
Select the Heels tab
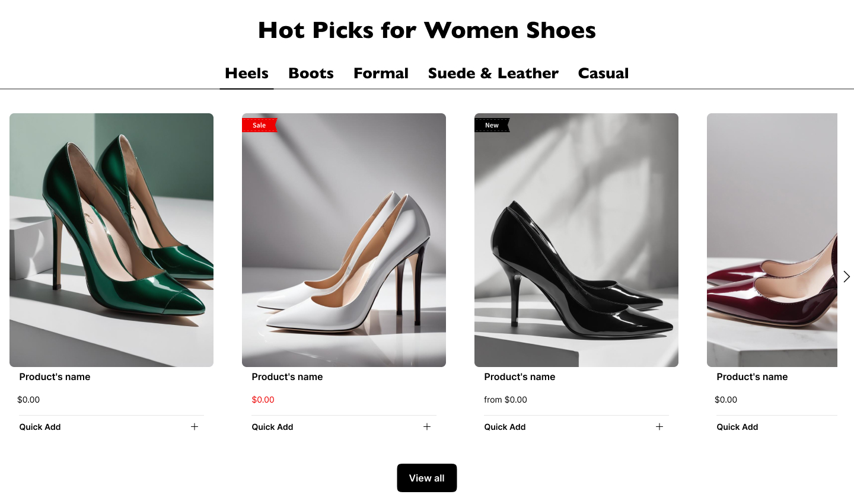pos(247,74)
